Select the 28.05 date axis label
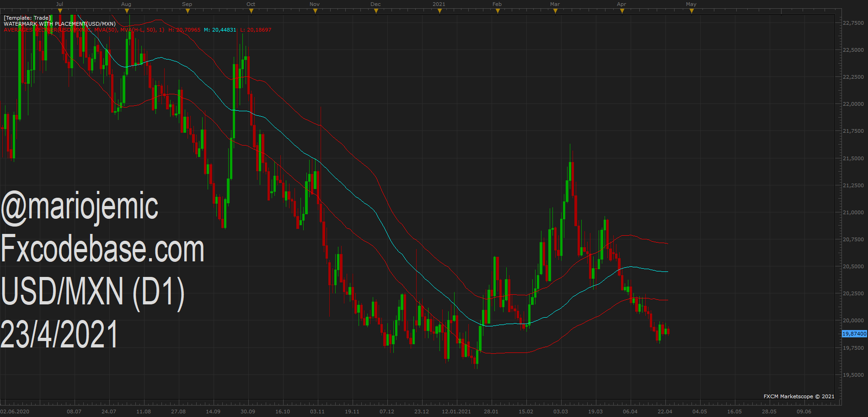The image size is (868, 417). tap(769, 412)
